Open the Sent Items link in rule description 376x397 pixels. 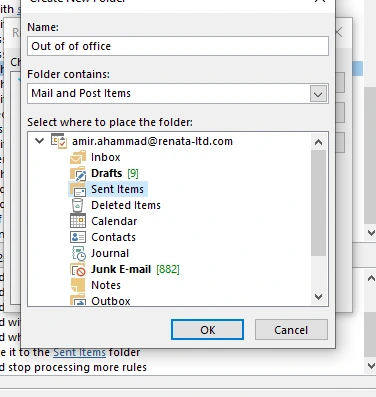pyautogui.click(x=79, y=352)
